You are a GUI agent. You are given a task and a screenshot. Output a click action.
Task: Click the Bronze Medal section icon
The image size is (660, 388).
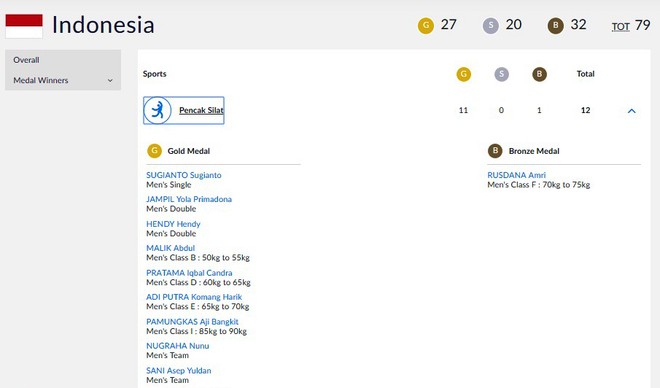tap(495, 151)
